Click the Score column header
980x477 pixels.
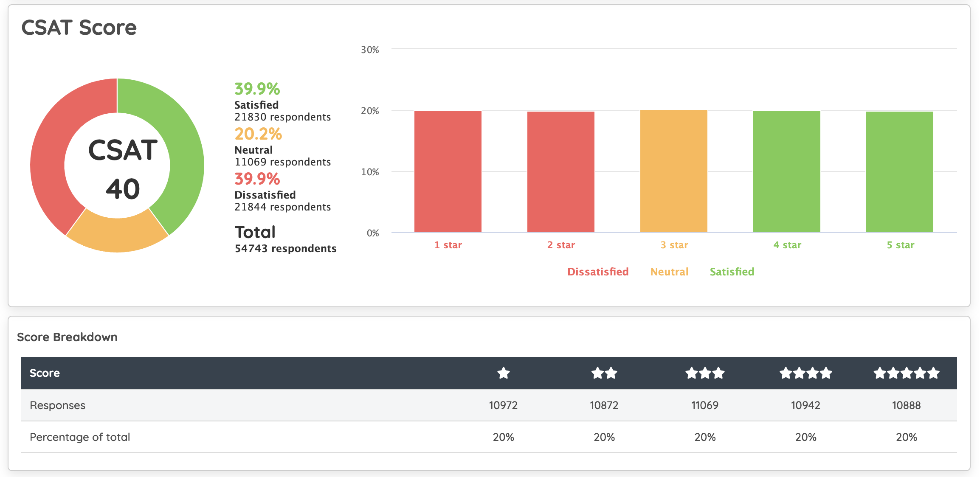tap(45, 373)
